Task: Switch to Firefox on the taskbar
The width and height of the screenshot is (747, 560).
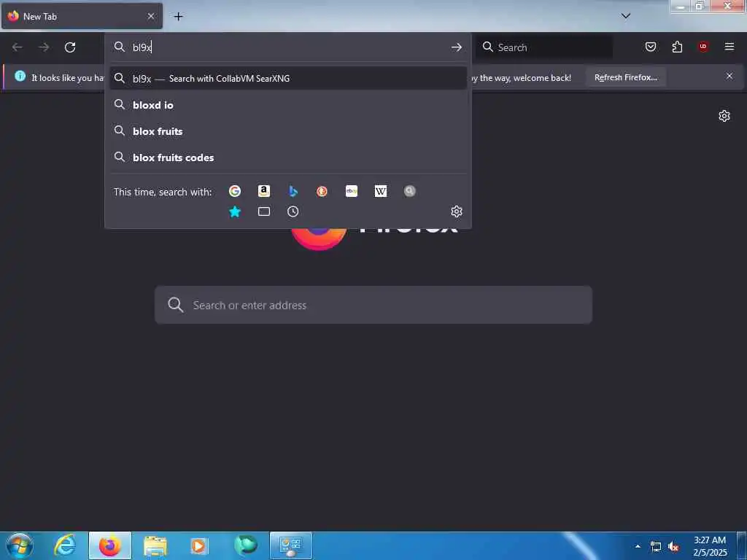Action: coord(109,545)
